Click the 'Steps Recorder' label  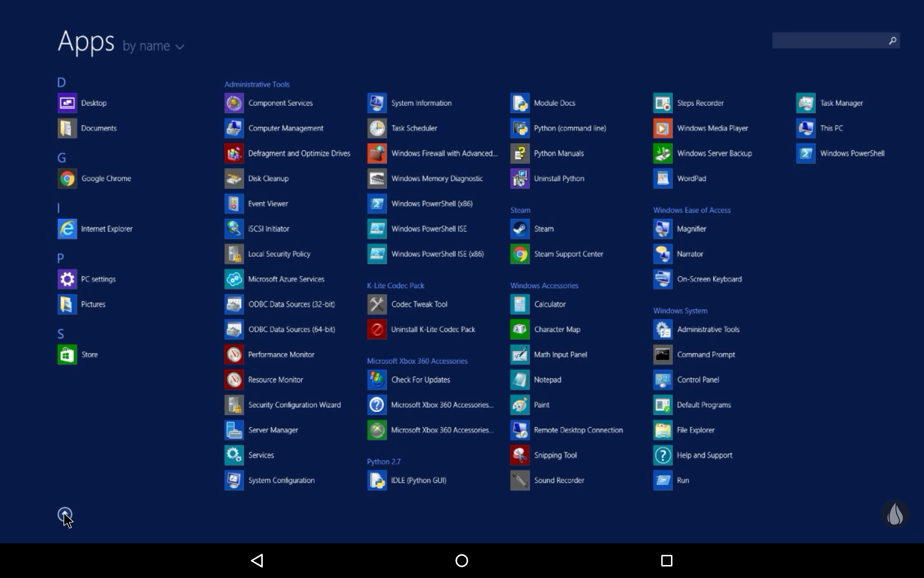[x=700, y=103]
